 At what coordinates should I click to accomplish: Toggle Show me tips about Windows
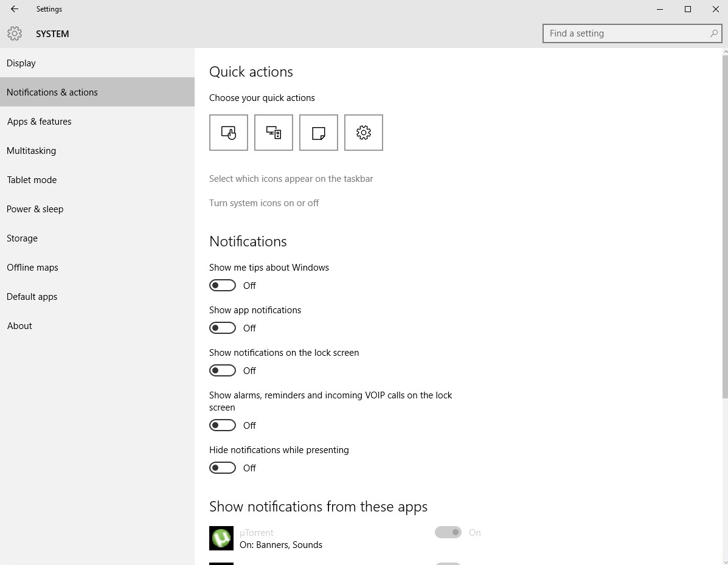coord(223,285)
